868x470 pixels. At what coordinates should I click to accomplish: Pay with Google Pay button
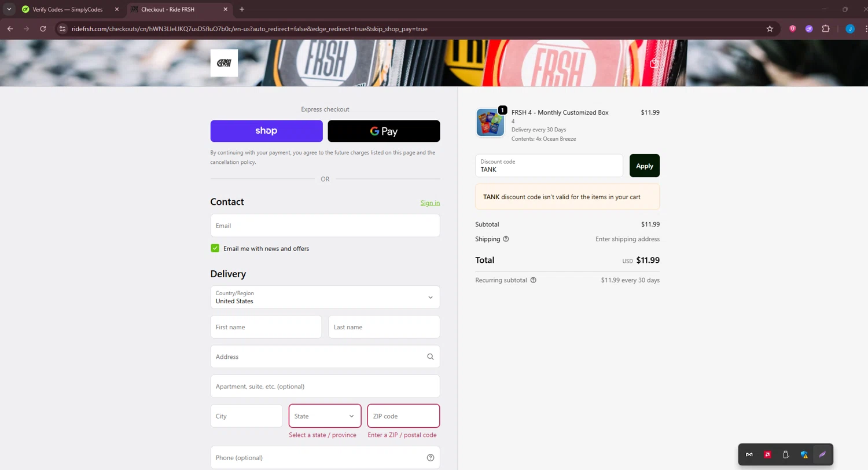384,131
